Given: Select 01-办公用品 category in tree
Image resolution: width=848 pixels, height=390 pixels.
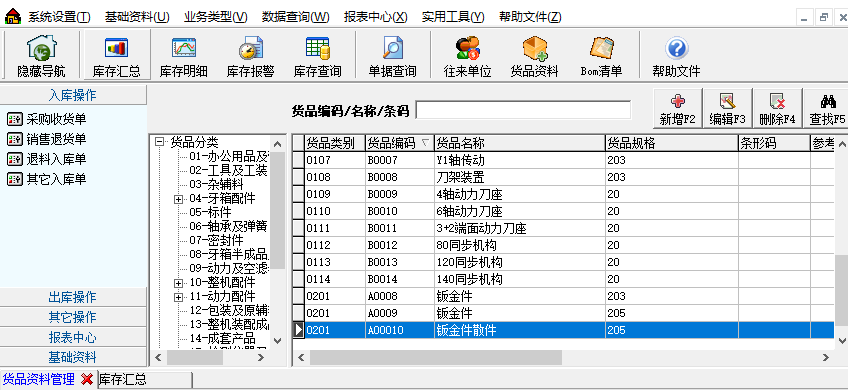Looking at the screenshot, I should click(229, 157).
